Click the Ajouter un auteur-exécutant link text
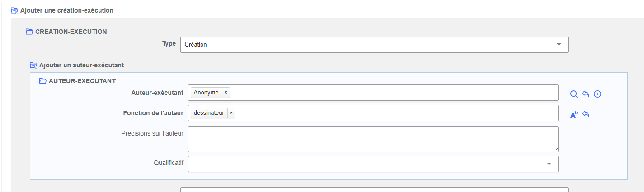Screen dimensions: 644x192 point(81,65)
